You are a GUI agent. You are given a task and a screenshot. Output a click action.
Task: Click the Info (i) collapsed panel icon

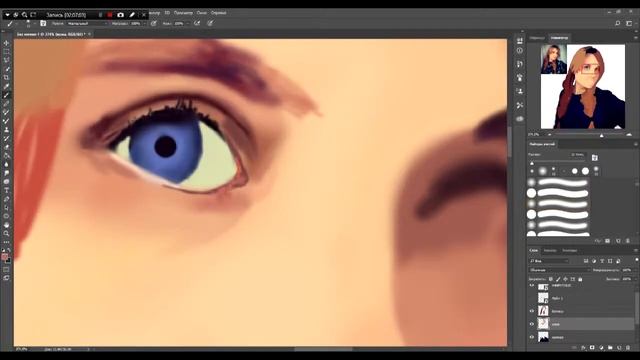click(x=520, y=51)
